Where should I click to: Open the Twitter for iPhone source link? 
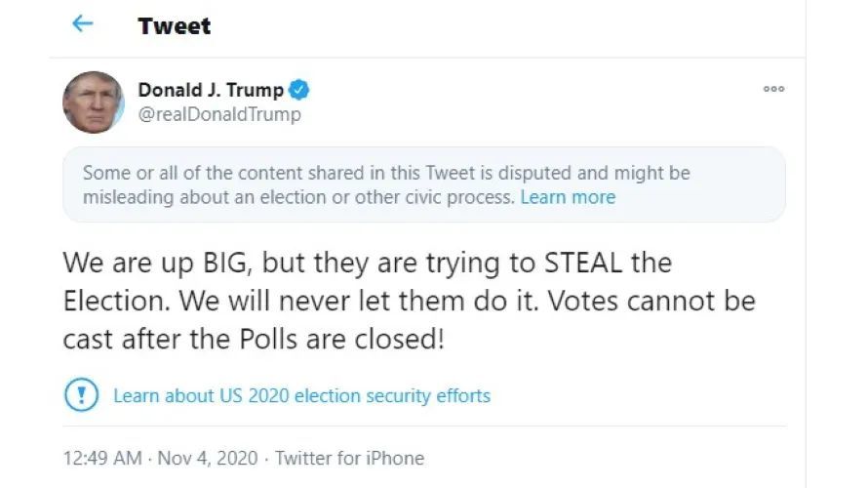tap(349, 458)
